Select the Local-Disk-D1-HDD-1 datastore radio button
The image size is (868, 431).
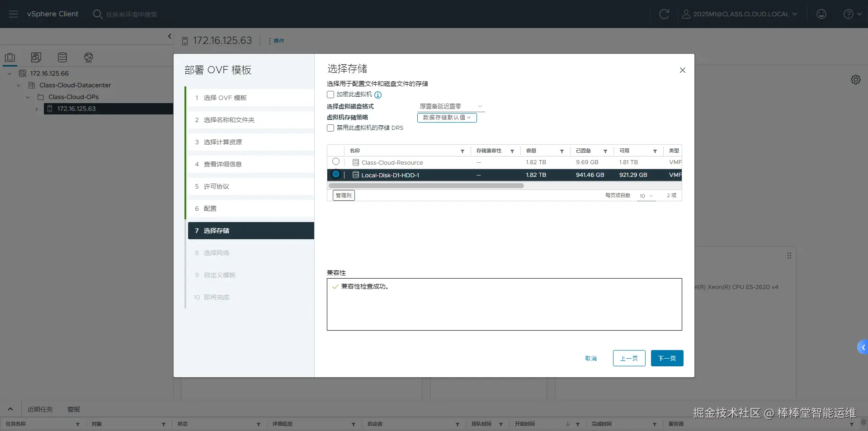coord(336,174)
